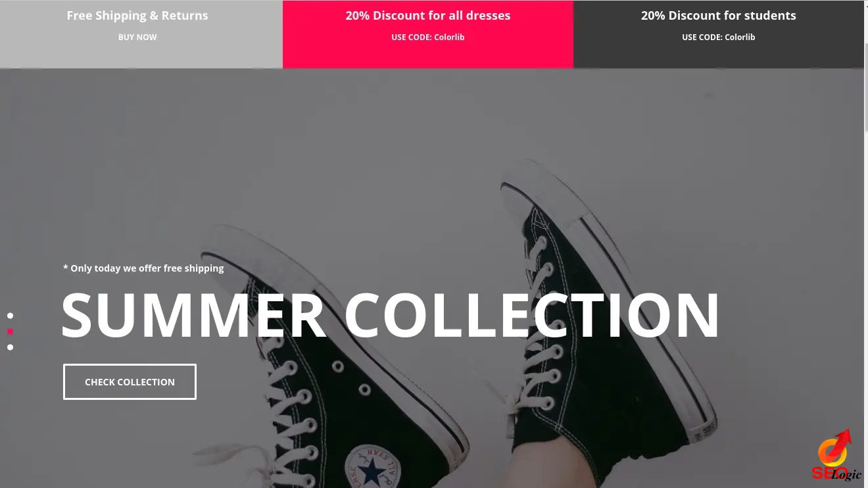Viewport: 868px width, 488px height.
Task: Select the third slider dot
Action: click(10, 347)
